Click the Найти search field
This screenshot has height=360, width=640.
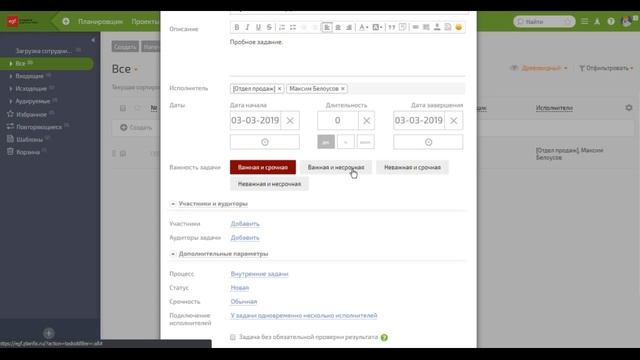[544, 22]
